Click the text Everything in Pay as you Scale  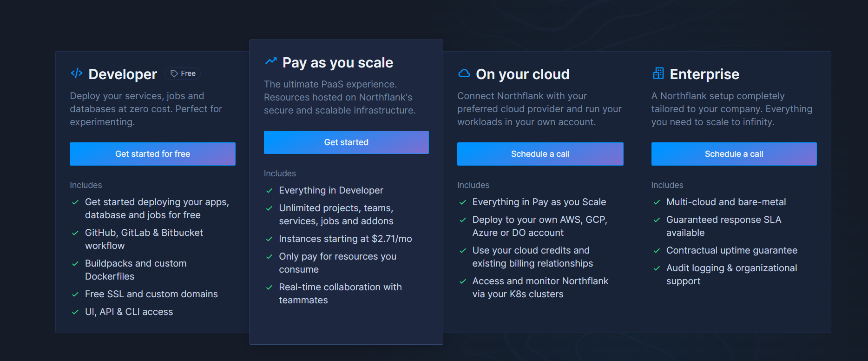(x=539, y=202)
